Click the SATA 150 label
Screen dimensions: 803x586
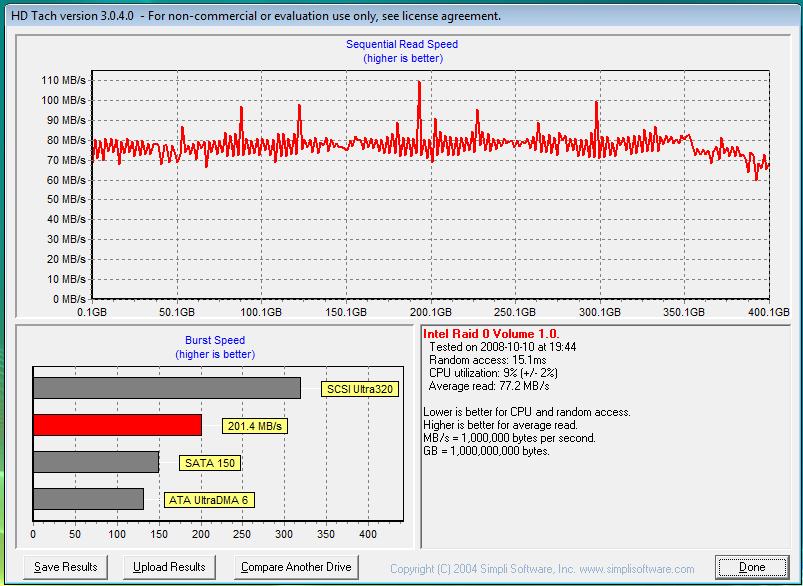[x=209, y=463]
